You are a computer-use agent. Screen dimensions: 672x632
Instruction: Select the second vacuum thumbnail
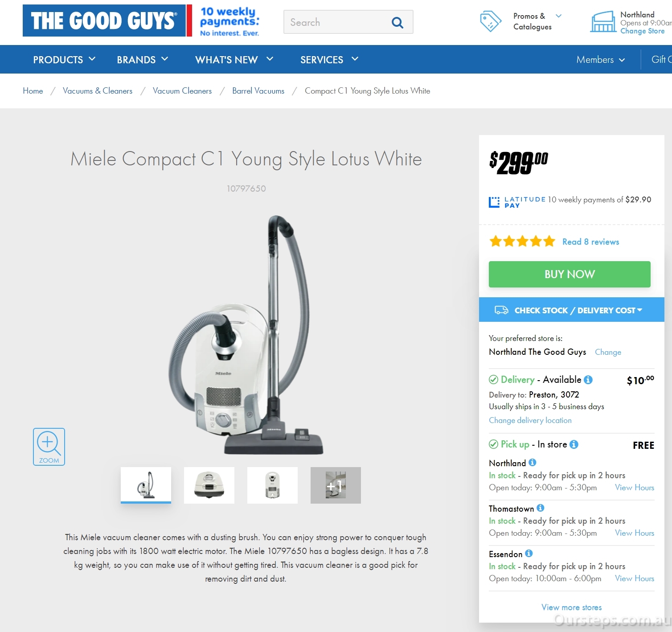[x=209, y=485]
